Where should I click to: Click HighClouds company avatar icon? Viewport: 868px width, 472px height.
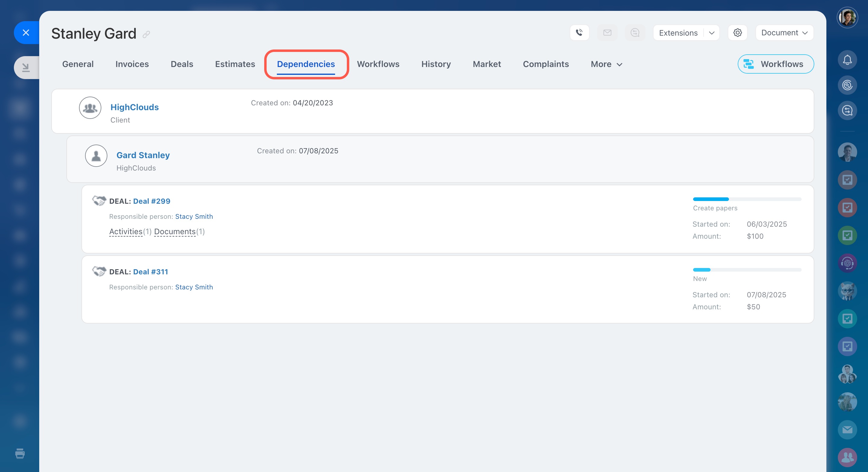[90, 108]
